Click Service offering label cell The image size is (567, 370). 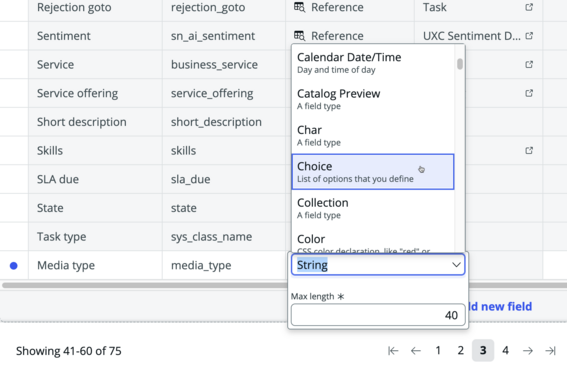[95, 93]
